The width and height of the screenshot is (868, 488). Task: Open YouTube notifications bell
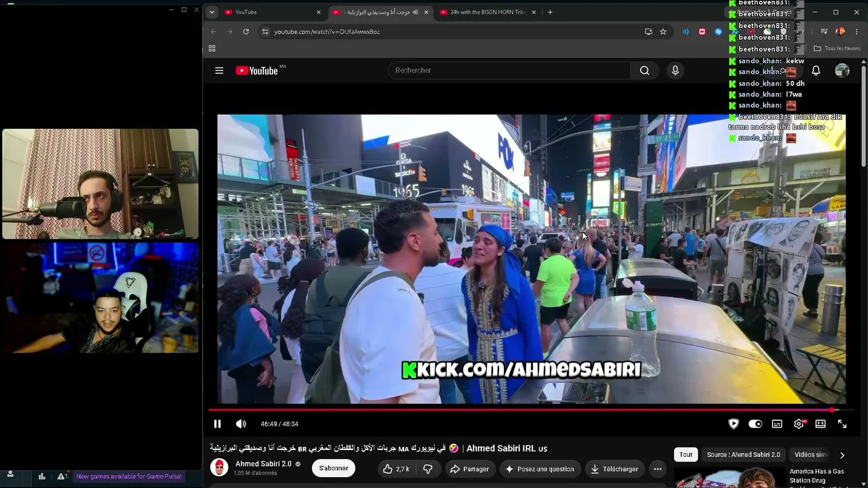816,70
